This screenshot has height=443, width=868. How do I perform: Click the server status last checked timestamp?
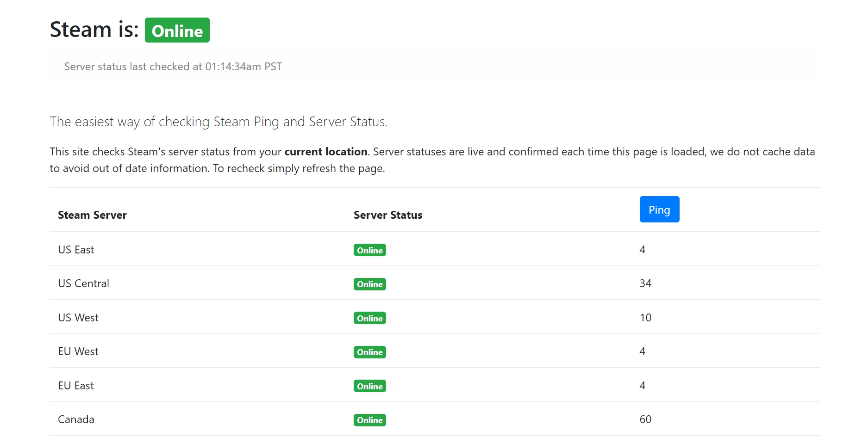[x=173, y=67]
